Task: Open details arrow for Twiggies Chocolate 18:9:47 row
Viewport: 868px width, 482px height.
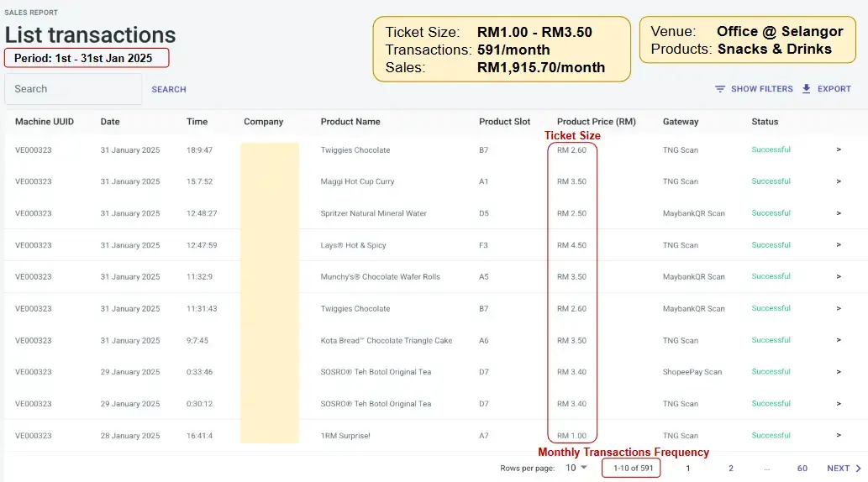Action: click(839, 150)
